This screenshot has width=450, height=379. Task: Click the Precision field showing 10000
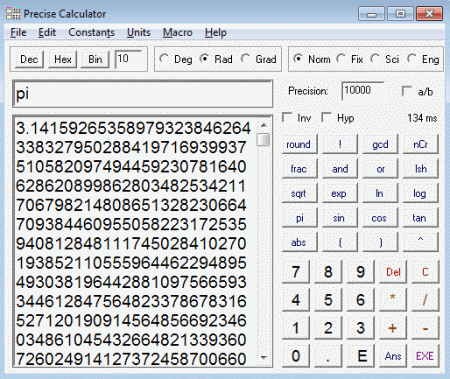(x=363, y=91)
